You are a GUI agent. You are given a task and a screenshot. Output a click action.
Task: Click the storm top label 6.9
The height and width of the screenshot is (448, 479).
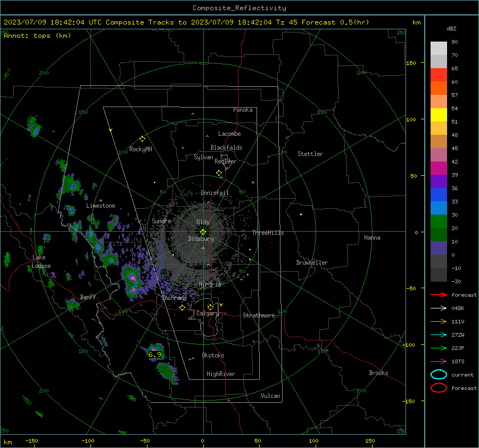pyautogui.click(x=154, y=354)
